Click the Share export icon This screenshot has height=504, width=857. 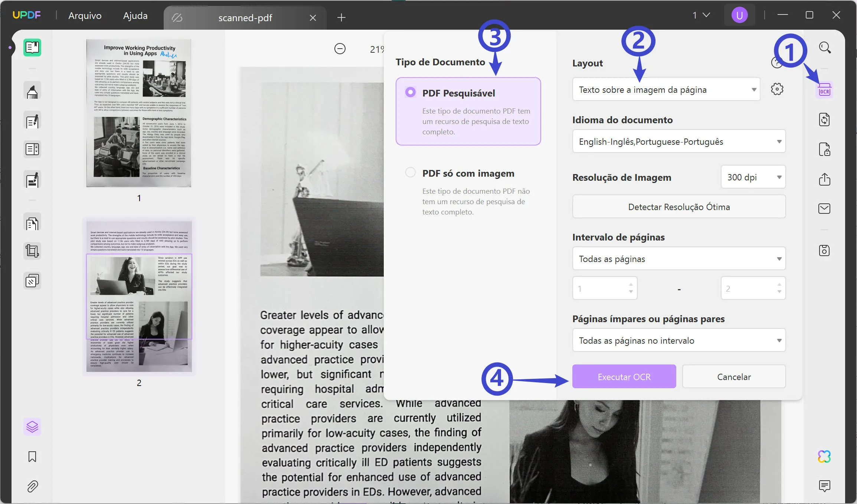[824, 179]
